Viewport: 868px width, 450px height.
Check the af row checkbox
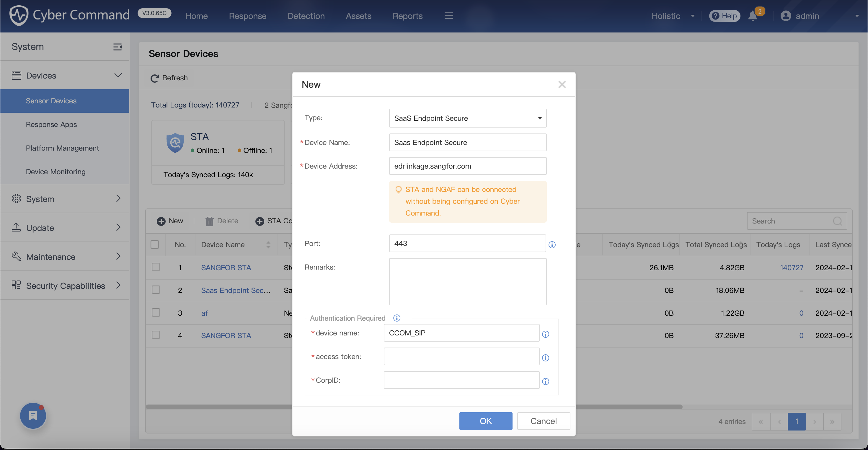pyautogui.click(x=156, y=312)
